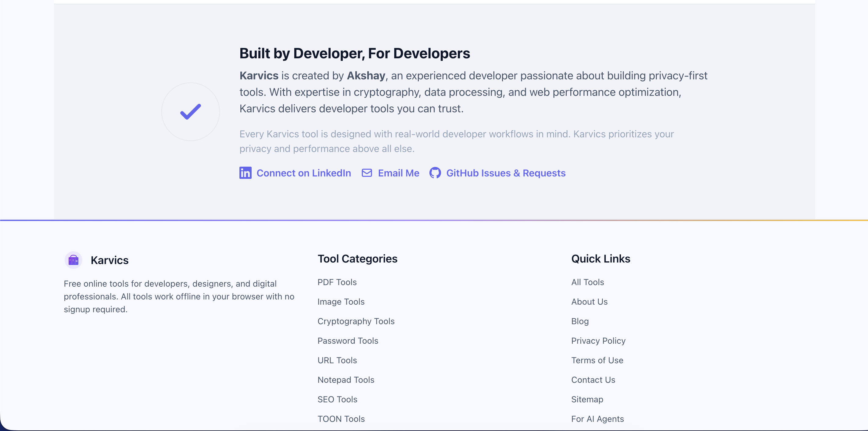Open GitHub Issues & Requests
Image resolution: width=868 pixels, height=431 pixels.
[x=506, y=173]
